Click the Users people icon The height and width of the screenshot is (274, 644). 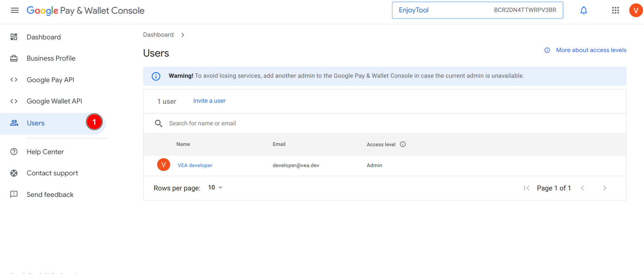pos(14,123)
